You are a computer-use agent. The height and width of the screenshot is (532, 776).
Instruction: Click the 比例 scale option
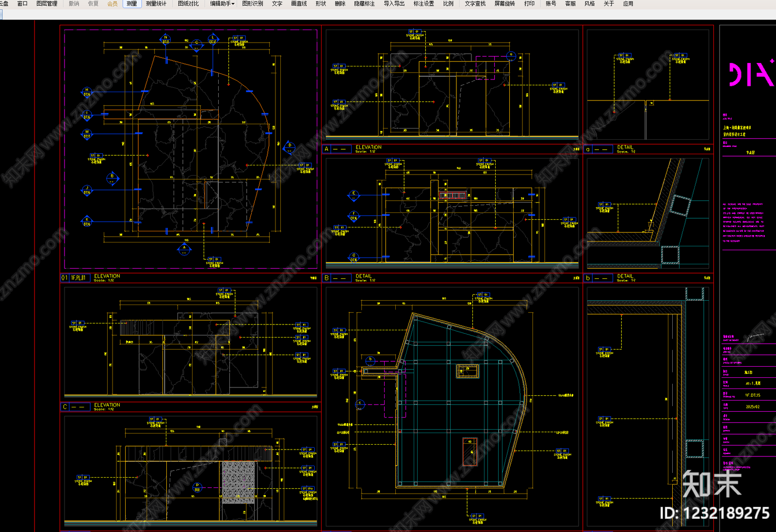tap(449, 3)
